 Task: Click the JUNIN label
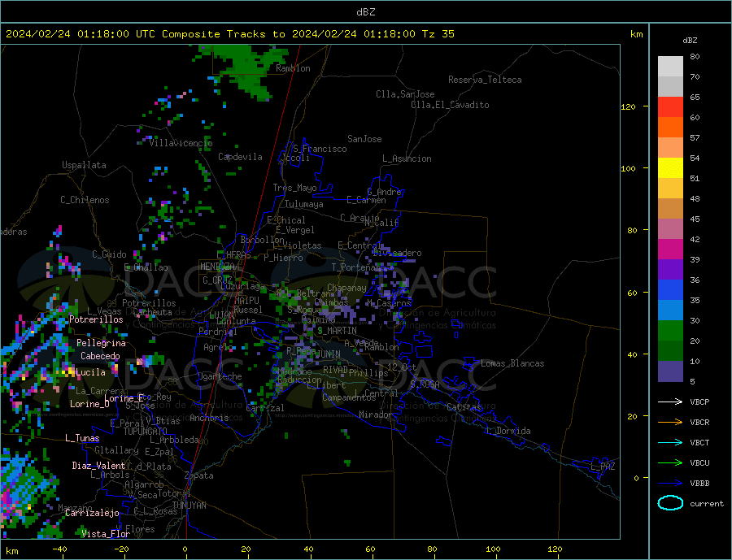point(329,354)
